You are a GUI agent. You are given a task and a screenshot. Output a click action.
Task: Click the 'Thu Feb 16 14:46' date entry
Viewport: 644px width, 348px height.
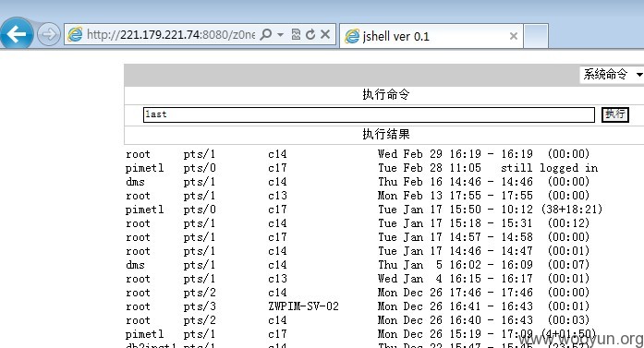pos(430,182)
